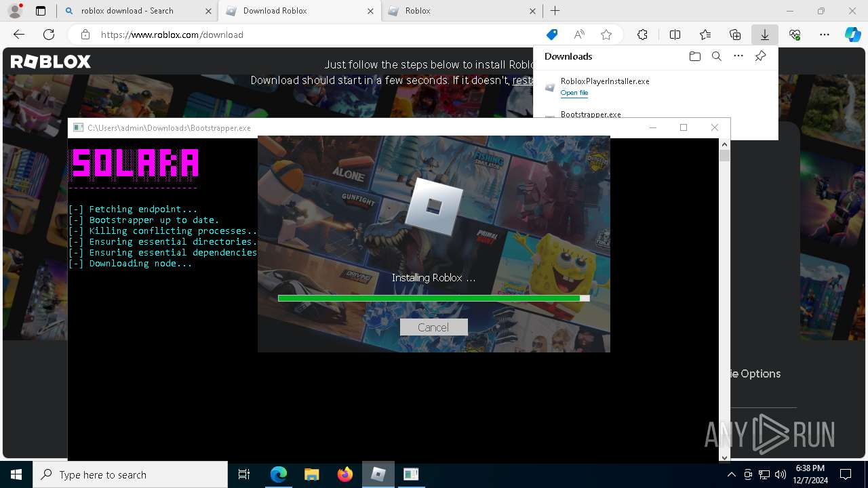Open Edge Settings and more menu
The height and width of the screenshot is (488, 868).
coord(825,35)
